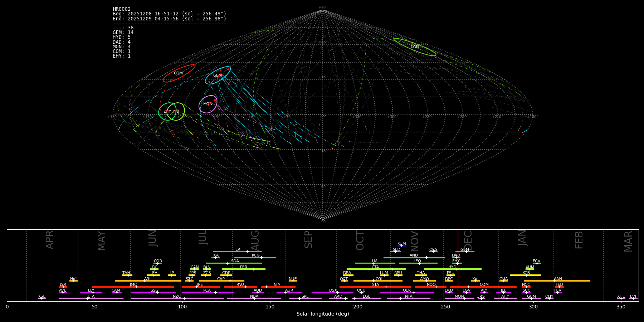Click the NTA shower bar label in timeline
The height and width of the screenshot is (322, 644).
pyautogui.click(x=409, y=297)
